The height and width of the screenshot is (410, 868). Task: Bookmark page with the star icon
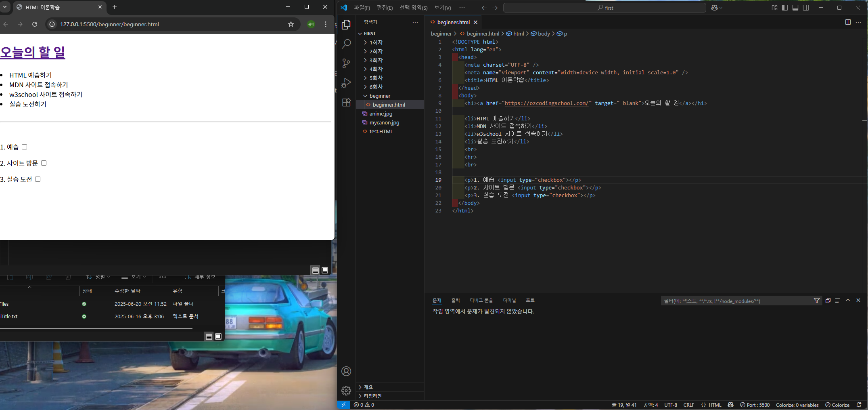pos(291,24)
